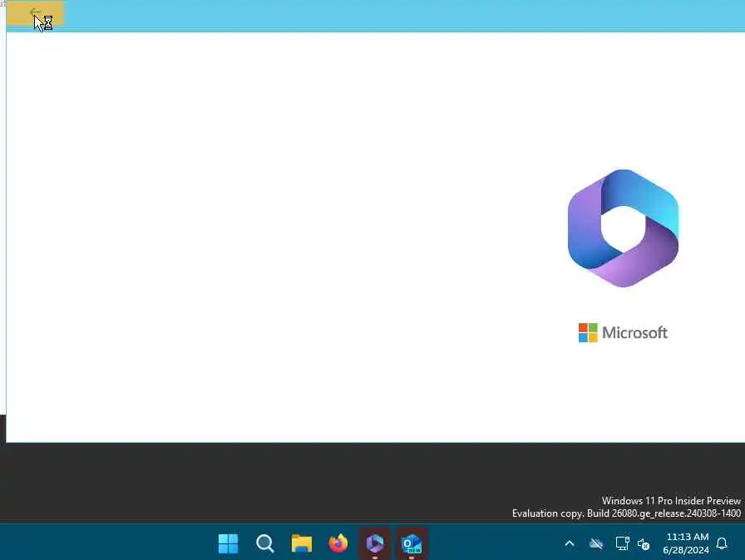Screen dimensions: 745x560
Task: Show hidden system tray icons
Action: 570,543
